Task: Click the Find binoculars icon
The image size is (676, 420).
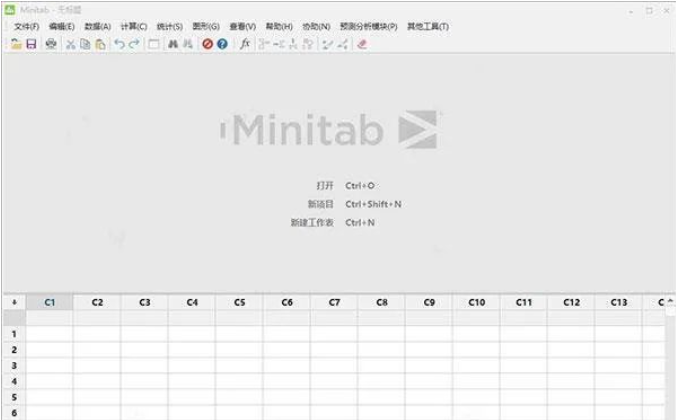Action: [173, 44]
